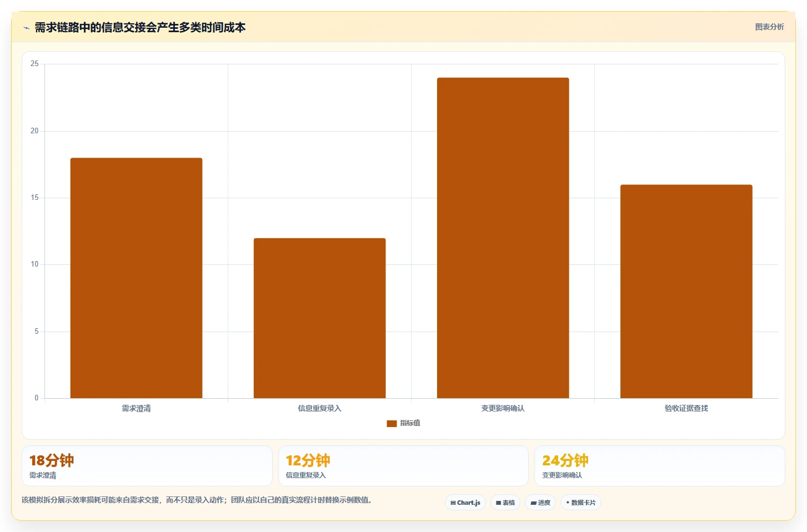Click the y-axis value 25
Image resolution: width=807 pixels, height=532 pixels.
(x=34, y=64)
